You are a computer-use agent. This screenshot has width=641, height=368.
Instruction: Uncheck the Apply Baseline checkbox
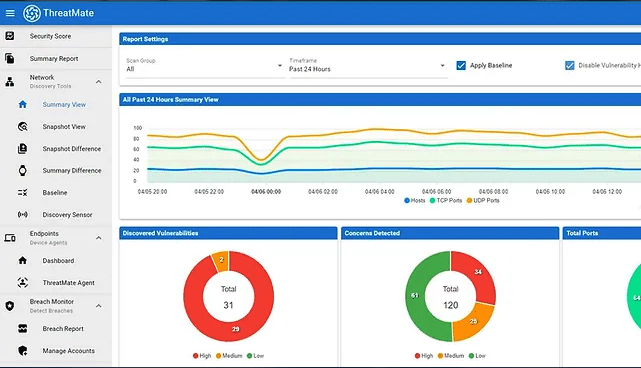click(x=461, y=65)
